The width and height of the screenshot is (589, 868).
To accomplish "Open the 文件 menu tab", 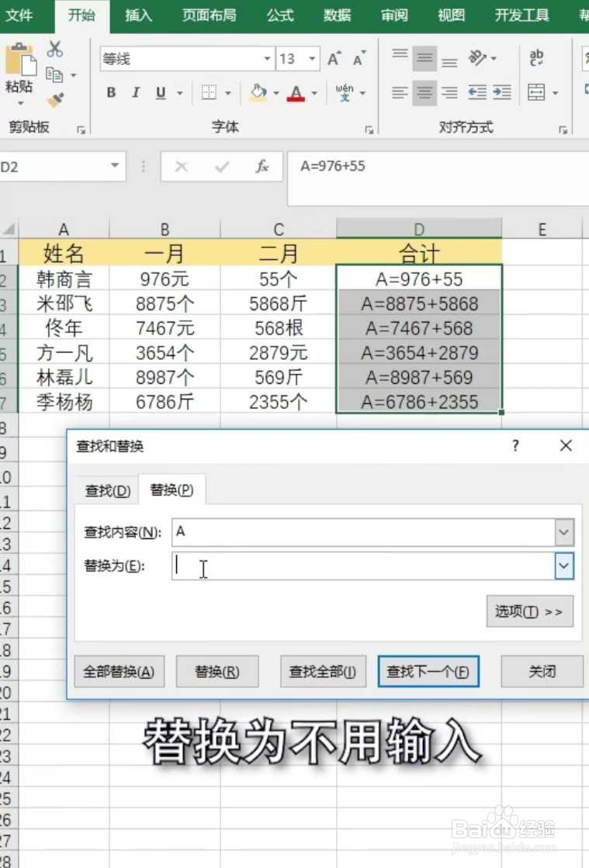I will pos(19,15).
